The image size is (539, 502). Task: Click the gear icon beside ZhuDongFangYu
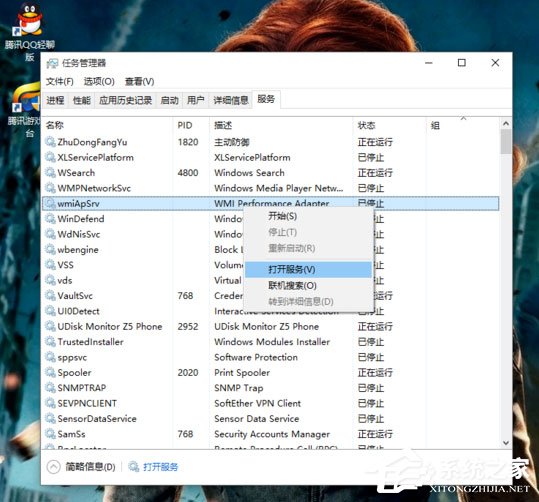click(x=50, y=142)
